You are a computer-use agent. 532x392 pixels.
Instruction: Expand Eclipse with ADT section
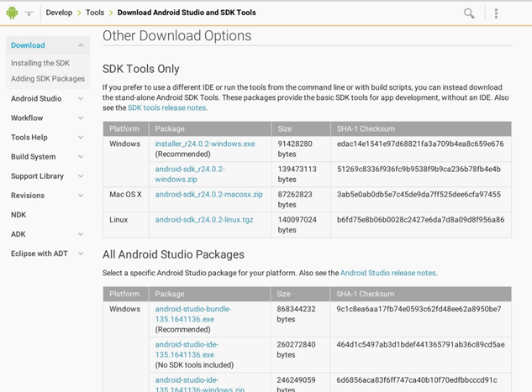[x=81, y=253]
